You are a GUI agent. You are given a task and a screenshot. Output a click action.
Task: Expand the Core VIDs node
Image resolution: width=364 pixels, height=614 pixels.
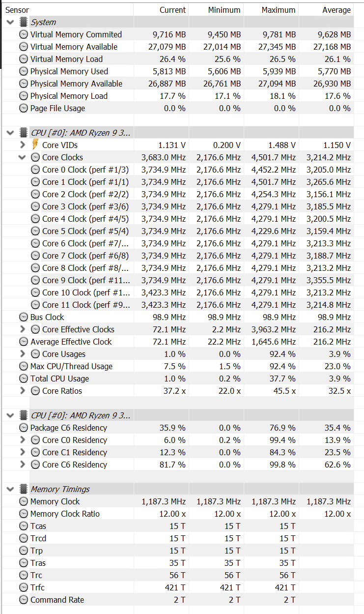pyautogui.click(x=22, y=145)
